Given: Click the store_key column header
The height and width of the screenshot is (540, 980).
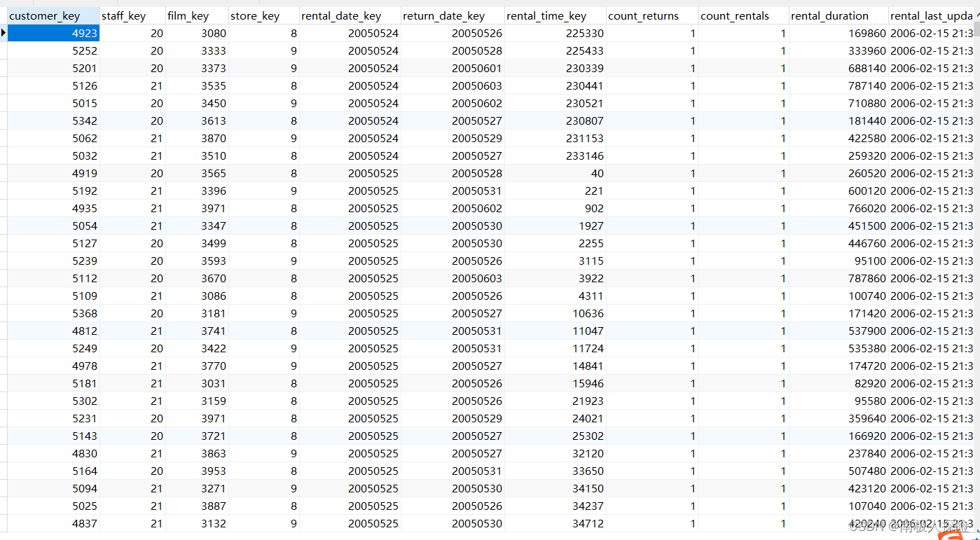Looking at the screenshot, I should pos(264,15).
